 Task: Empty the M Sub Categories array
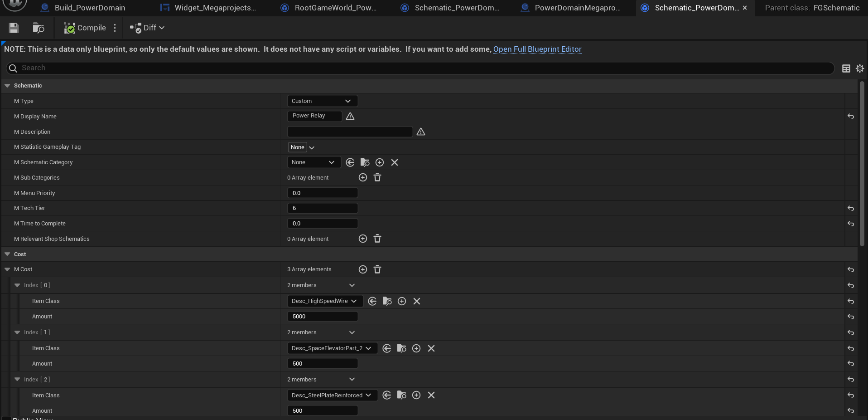377,178
